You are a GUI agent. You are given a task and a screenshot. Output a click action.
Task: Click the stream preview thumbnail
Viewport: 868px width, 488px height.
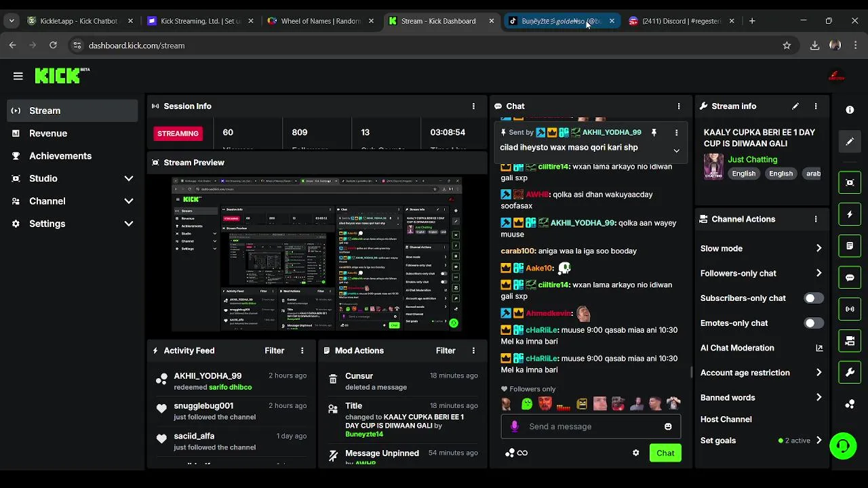tap(317, 254)
